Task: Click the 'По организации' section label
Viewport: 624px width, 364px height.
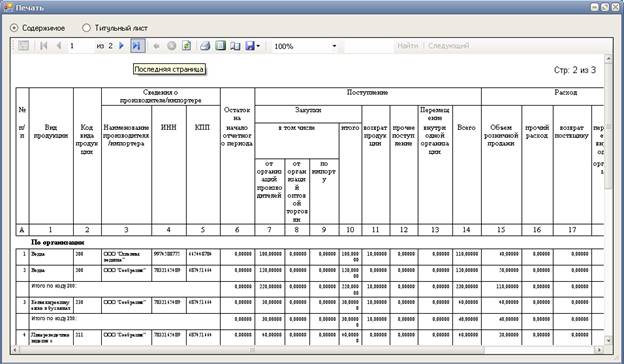Action: pos(58,242)
